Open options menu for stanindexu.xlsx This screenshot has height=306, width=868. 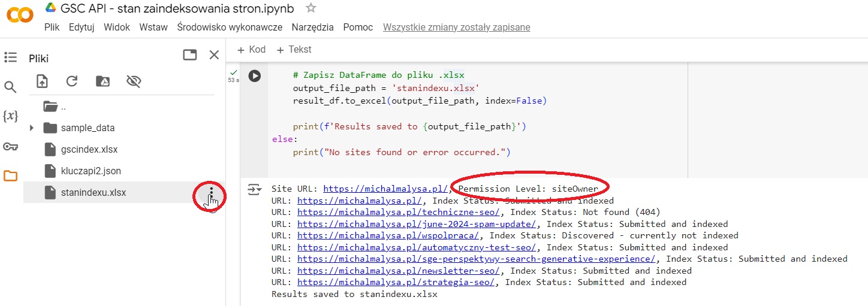(210, 193)
